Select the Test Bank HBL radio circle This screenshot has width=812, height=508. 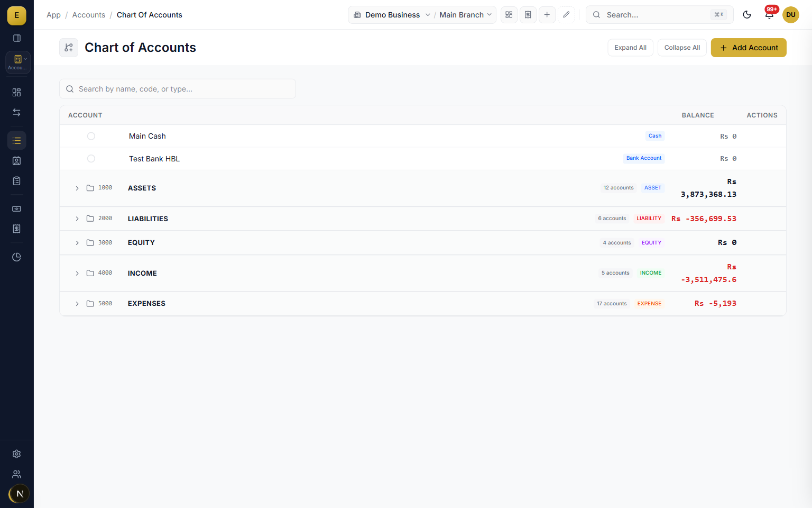coord(91,159)
